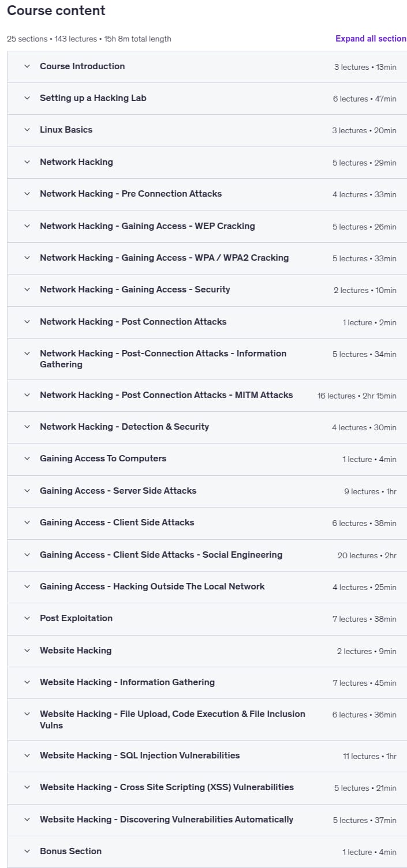Expand Social Engineering section chevron
Image resolution: width=407 pixels, height=868 pixels.
(x=27, y=555)
